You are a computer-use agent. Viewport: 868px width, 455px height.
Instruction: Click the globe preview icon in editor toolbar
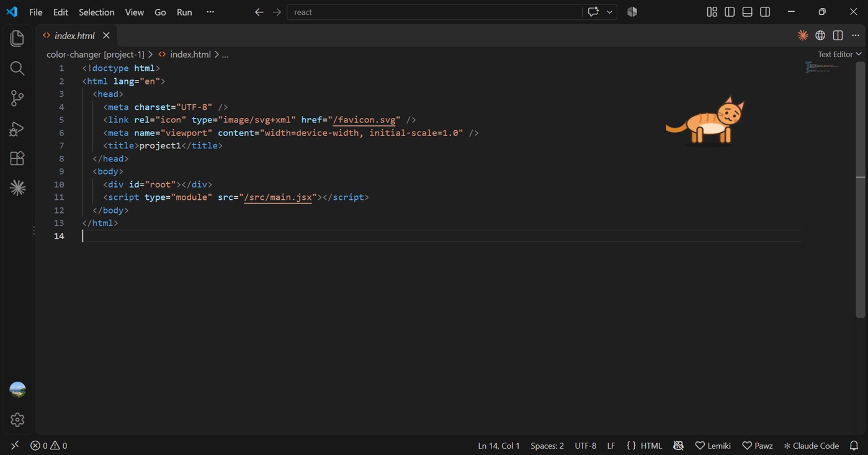pos(820,35)
